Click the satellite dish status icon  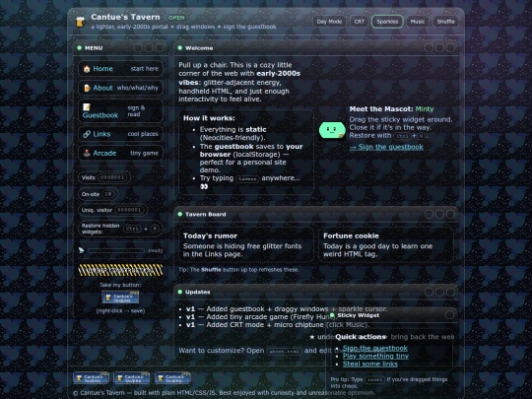[81, 250]
